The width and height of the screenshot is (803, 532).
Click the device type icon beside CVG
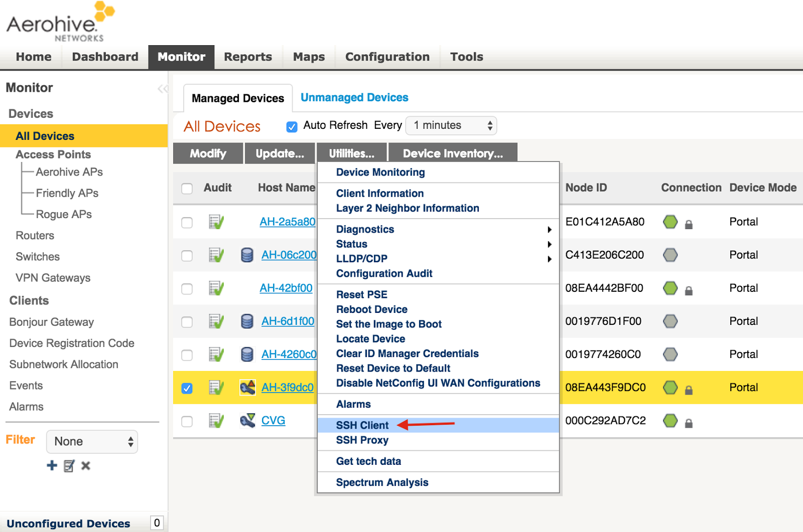pos(247,420)
